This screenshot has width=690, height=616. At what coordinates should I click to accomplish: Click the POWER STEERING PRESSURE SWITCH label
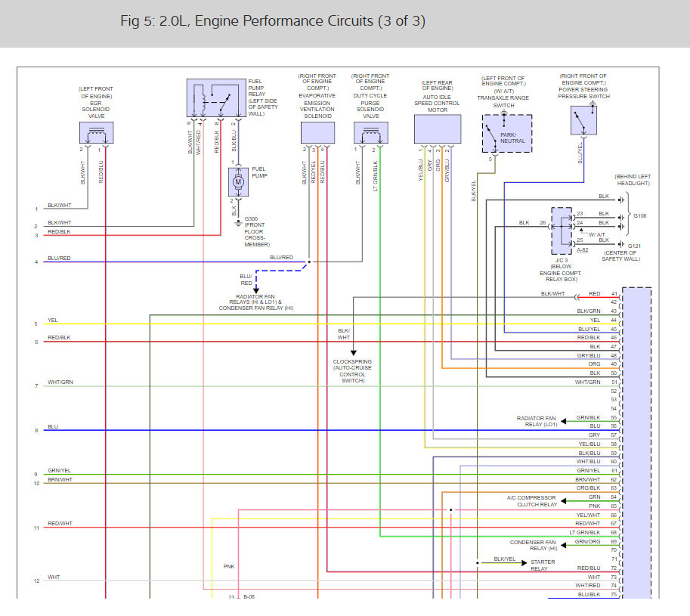(x=584, y=93)
